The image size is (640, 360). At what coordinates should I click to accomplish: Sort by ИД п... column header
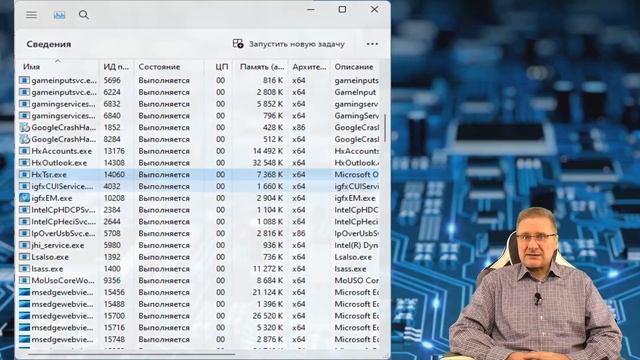pos(116,67)
